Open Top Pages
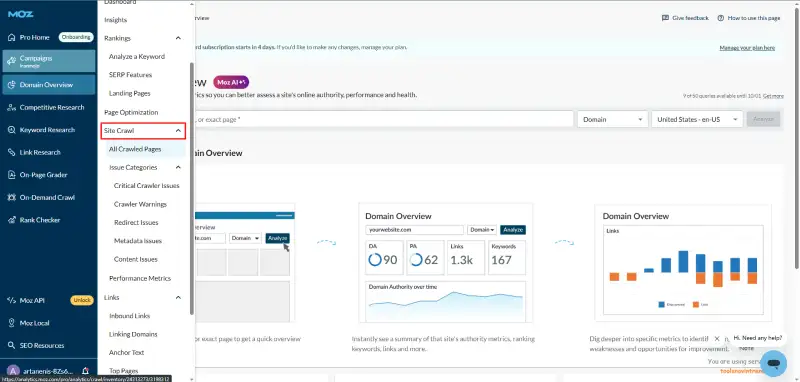The width and height of the screenshot is (800, 382). coord(123,371)
